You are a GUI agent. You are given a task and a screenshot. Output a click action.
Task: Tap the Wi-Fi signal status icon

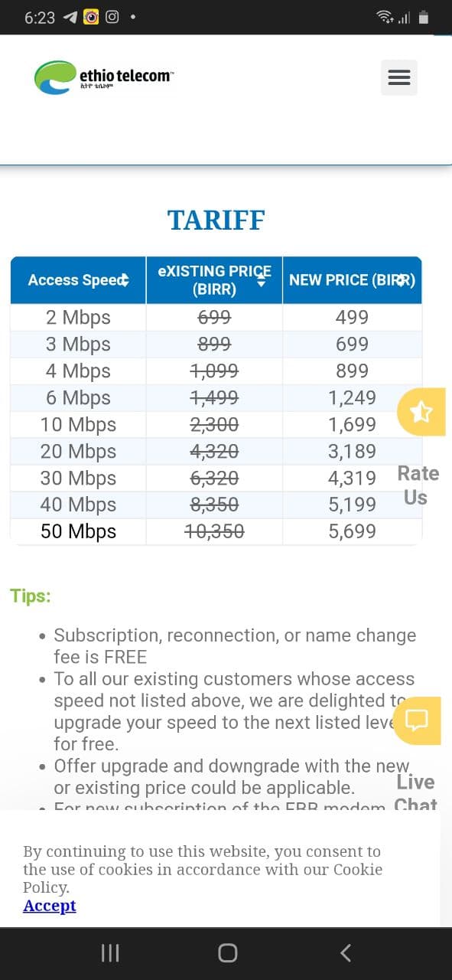[385, 17]
